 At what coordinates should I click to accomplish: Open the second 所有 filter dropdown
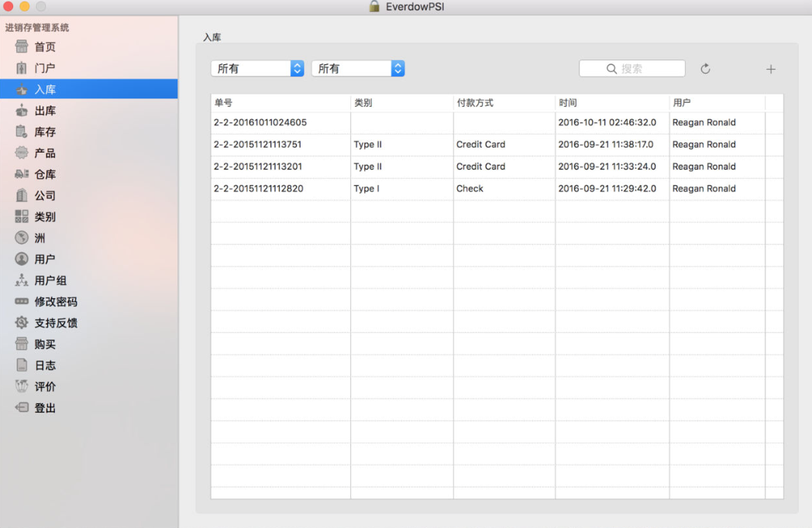pyautogui.click(x=358, y=68)
